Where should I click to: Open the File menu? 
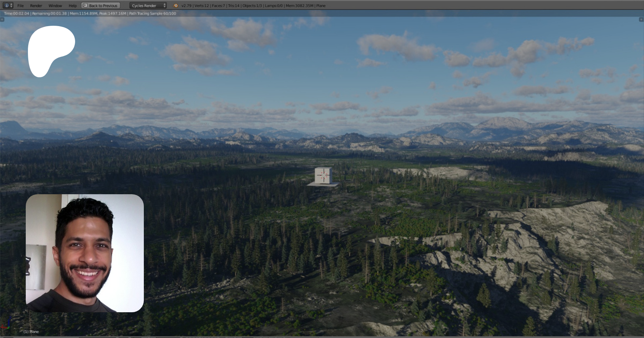pyautogui.click(x=20, y=5)
